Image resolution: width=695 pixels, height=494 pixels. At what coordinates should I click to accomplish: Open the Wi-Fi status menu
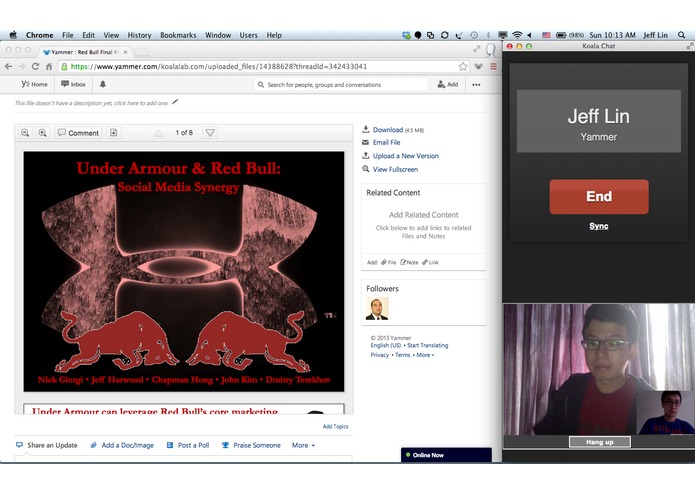(517, 35)
